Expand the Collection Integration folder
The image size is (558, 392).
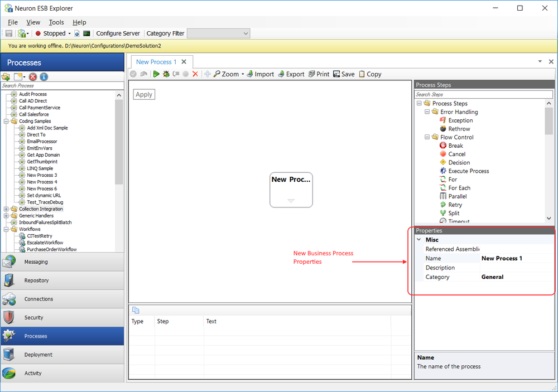[6, 209]
